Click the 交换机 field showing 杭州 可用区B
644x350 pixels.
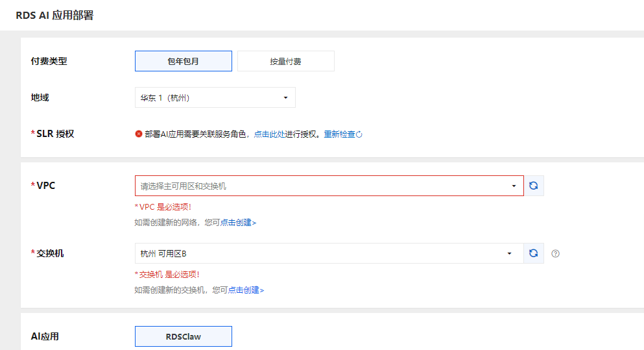click(x=164, y=253)
